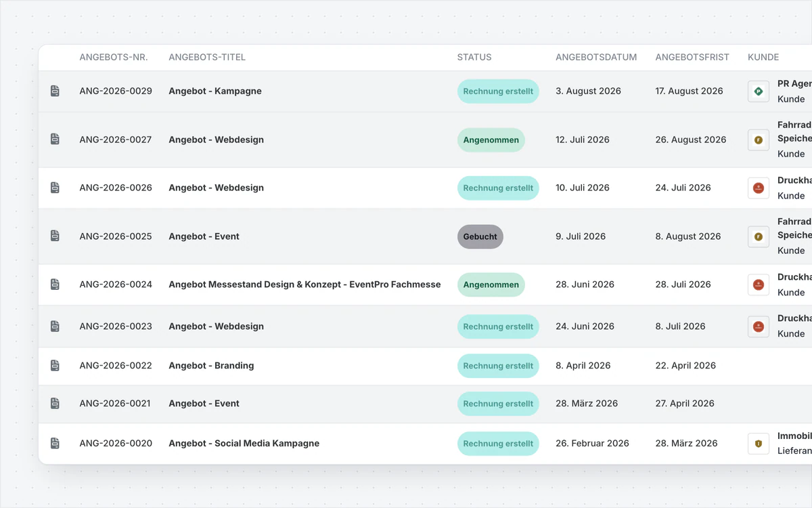
Task: Click date 9. Juli 2026
Action: point(581,236)
